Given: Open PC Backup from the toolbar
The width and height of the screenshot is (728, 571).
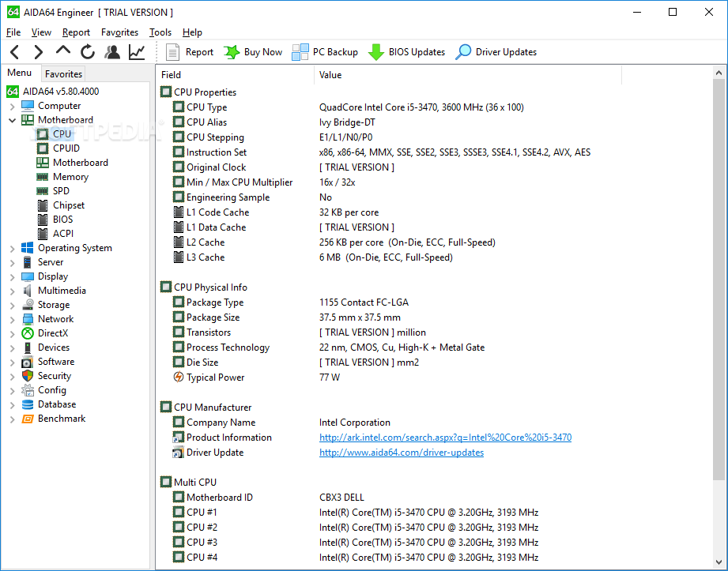Looking at the screenshot, I should click(x=325, y=52).
